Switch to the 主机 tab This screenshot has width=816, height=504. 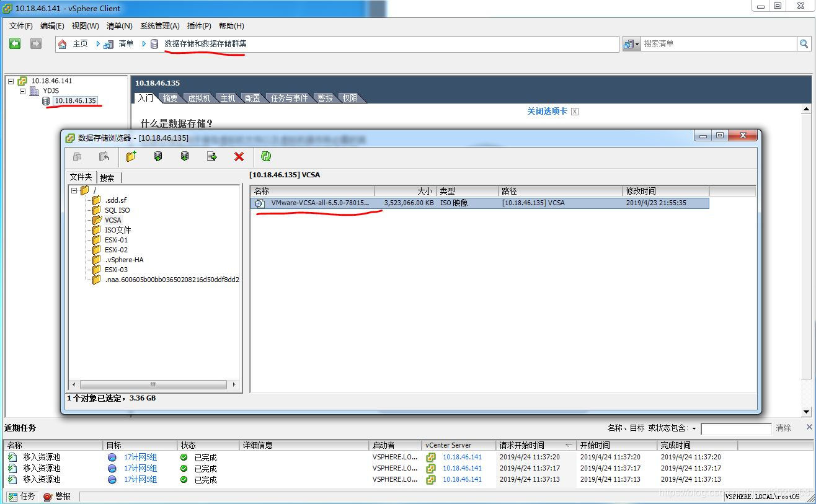click(228, 98)
